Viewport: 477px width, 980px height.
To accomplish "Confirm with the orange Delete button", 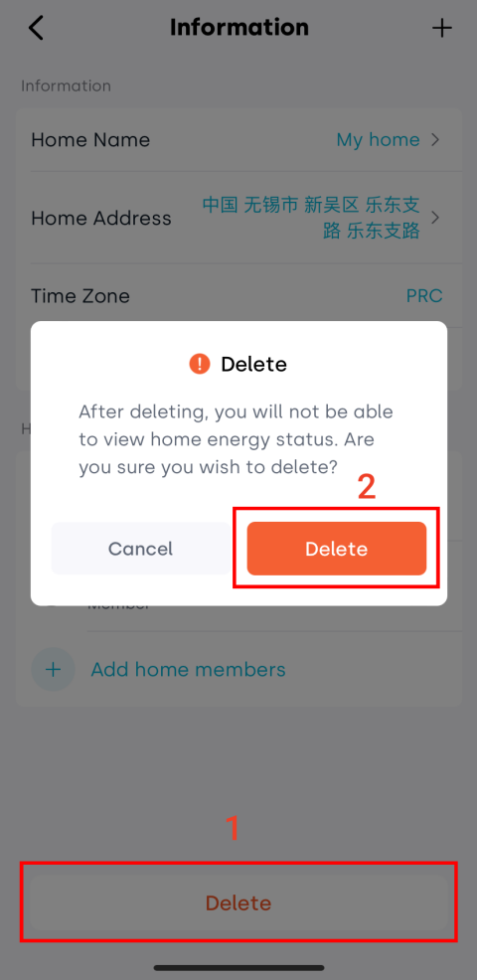I will [x=336, y=549].
